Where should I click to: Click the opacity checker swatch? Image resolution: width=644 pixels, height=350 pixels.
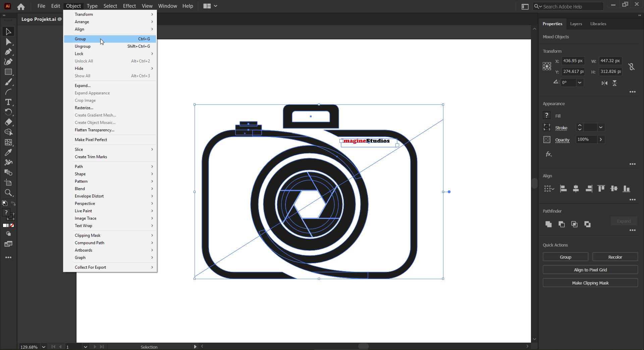547,139
